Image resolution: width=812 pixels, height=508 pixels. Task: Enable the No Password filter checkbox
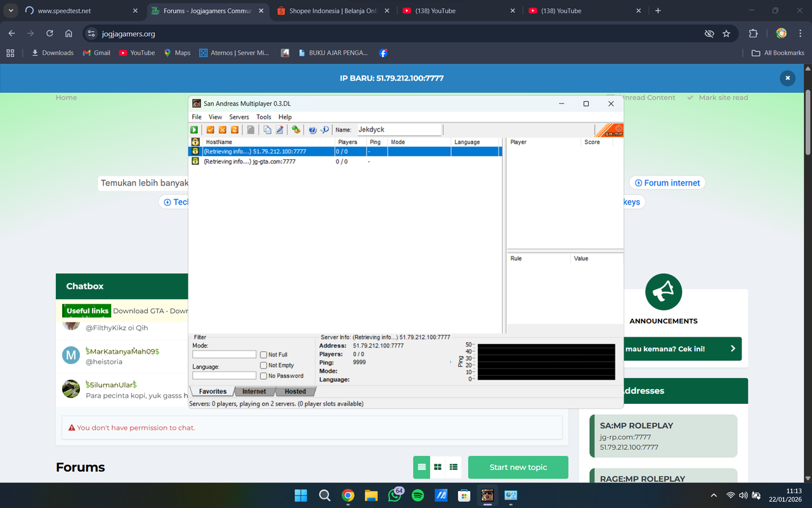tap(263, 376)
